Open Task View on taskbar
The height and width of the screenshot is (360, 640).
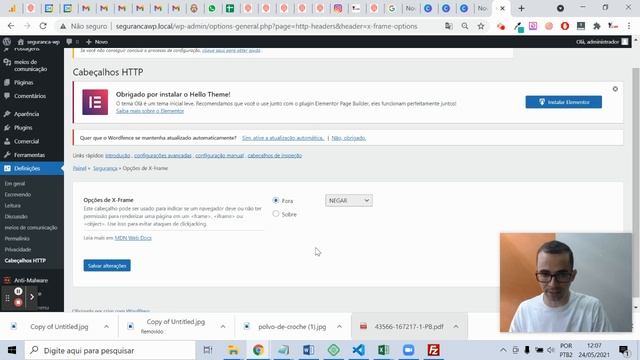pyautogui.click(x=208, y=350)
